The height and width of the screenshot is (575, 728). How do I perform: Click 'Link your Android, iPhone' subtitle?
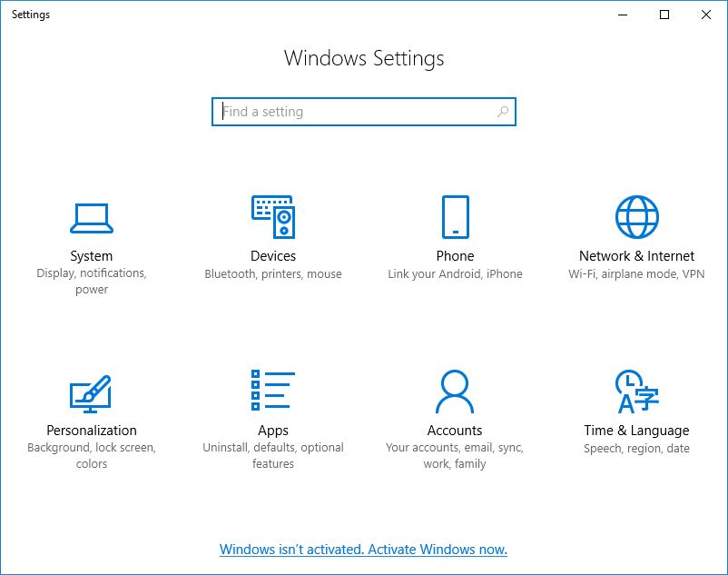tap(454, 273)
